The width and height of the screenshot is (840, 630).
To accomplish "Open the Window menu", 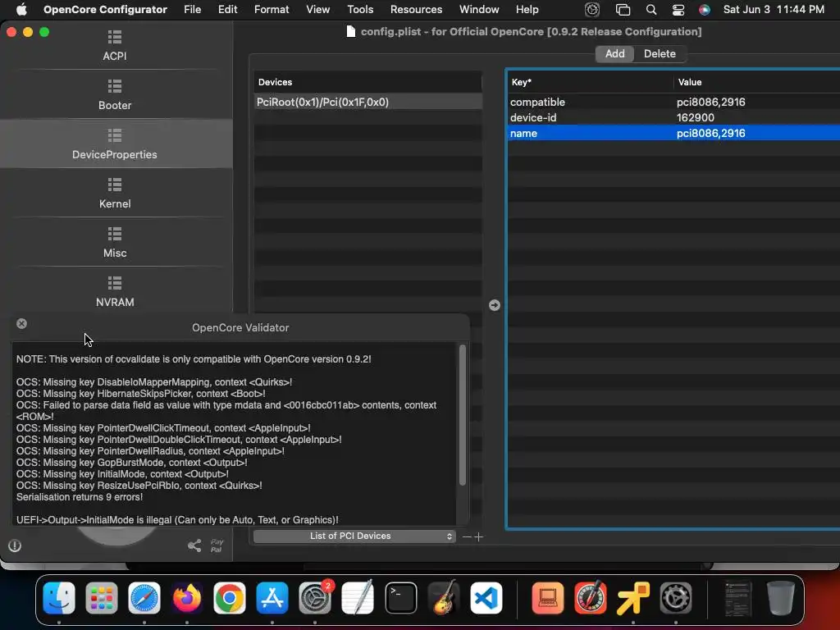I will (479, 9).
